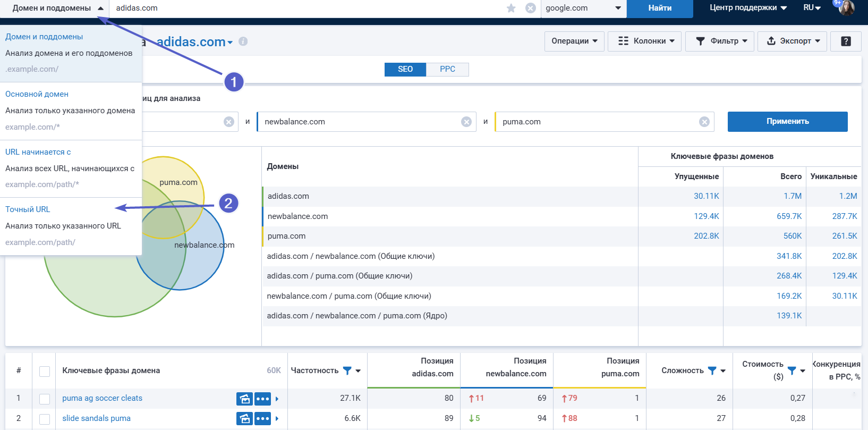Click the core keywords value 139.1K
This screenshot has height=430, width=868.
(x=789, y=316)
